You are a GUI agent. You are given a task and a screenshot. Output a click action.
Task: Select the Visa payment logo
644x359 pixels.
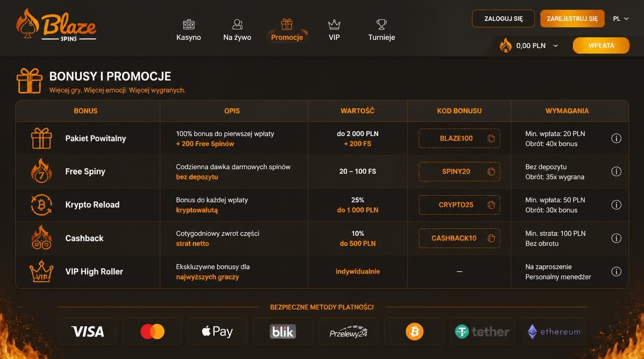[x=88, y=331]
